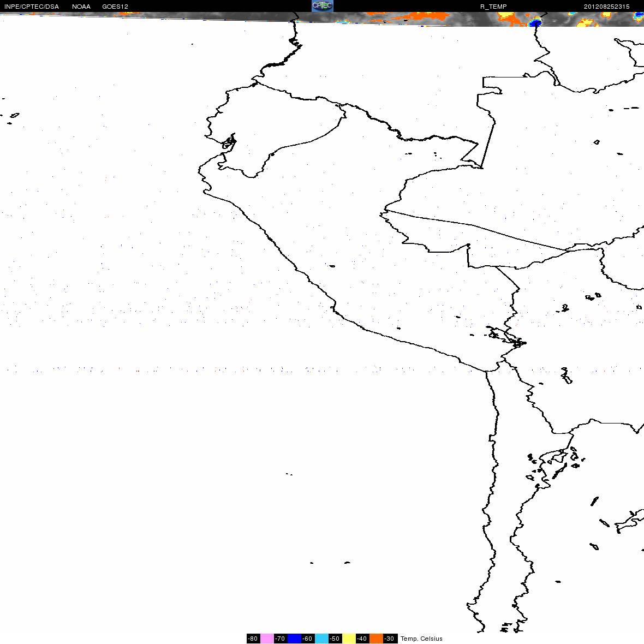Click the CPTEC logo in the header
644x644 pixels.
pyautogui.click(x=323, y=6)
